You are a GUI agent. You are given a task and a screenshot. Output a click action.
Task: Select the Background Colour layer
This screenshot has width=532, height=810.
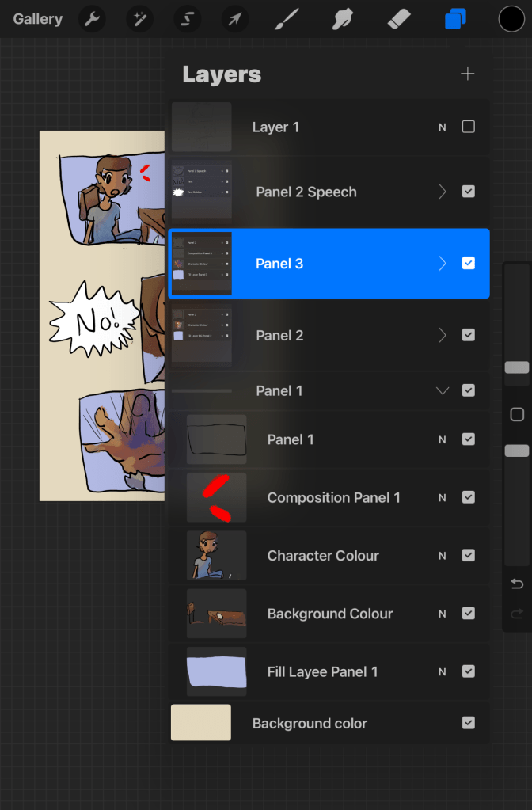330,614
